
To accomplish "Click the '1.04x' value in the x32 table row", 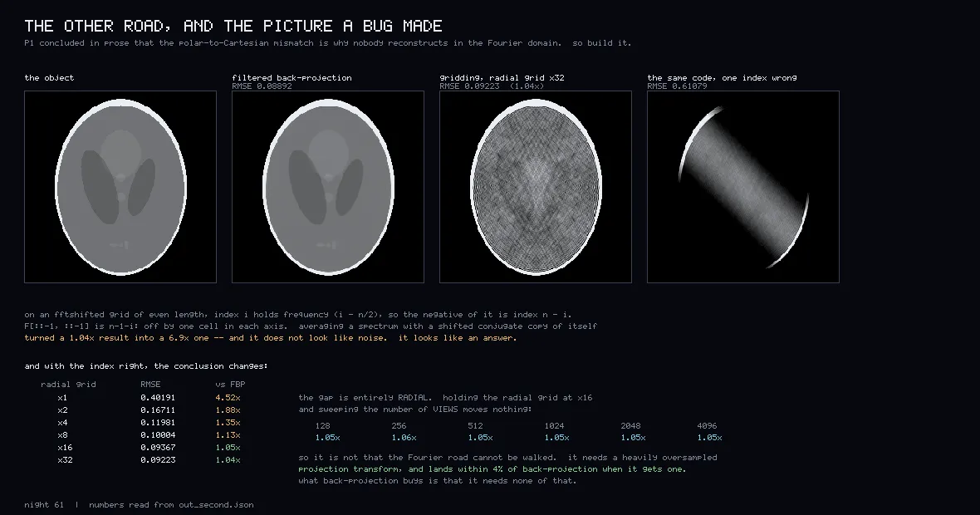I will point(228,460).
